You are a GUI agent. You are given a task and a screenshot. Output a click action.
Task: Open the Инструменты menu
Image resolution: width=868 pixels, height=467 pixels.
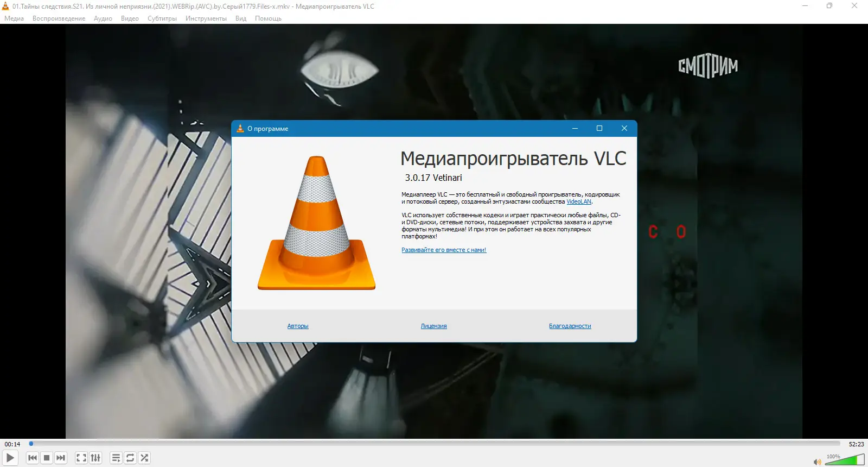(206, 18)
